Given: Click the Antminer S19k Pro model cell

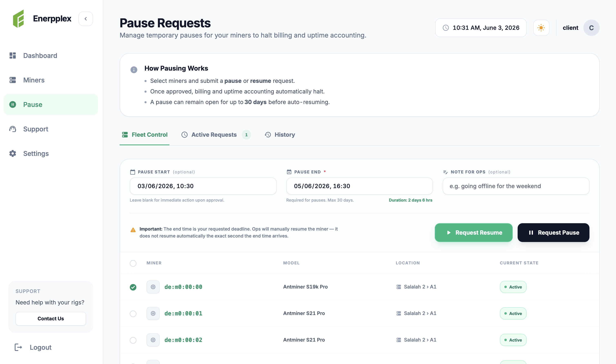Looking at the screenshot, I should click(305, 287).
